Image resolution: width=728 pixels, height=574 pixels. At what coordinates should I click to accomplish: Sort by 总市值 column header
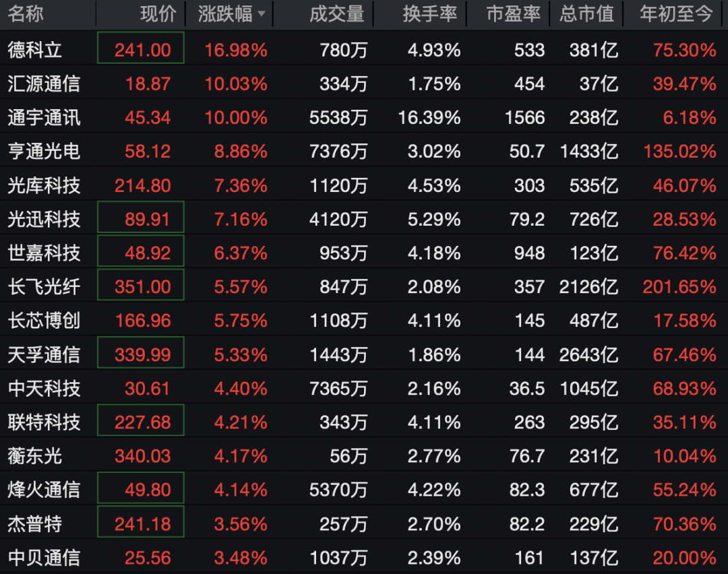coord(586,13)
